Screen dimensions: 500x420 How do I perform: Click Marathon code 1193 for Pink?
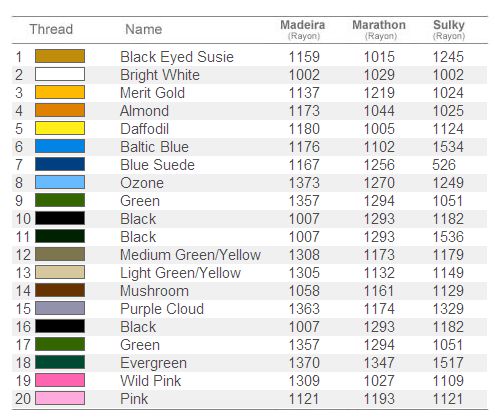379,399
